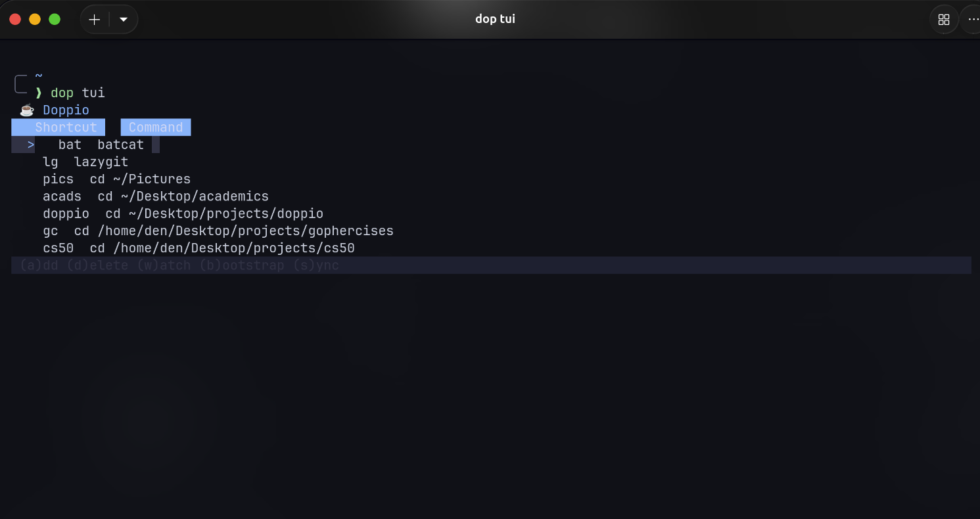Select the cs50 shortcut row
980x519 pixels.
(198, 248)
